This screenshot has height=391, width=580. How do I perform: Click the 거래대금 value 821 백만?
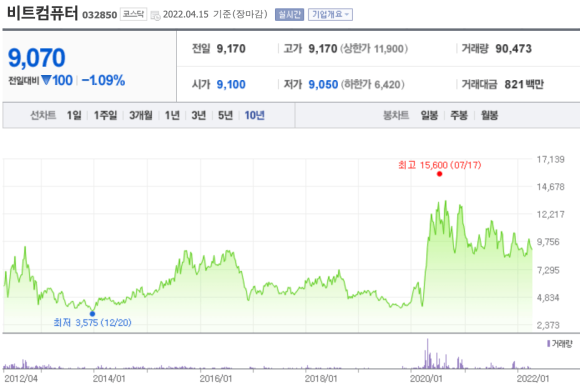click(524, 84)
